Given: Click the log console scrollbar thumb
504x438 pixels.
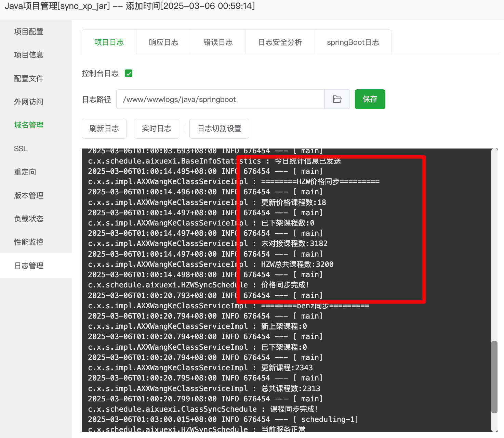Looking at the screenshot, I should click(x=494, y=377).
